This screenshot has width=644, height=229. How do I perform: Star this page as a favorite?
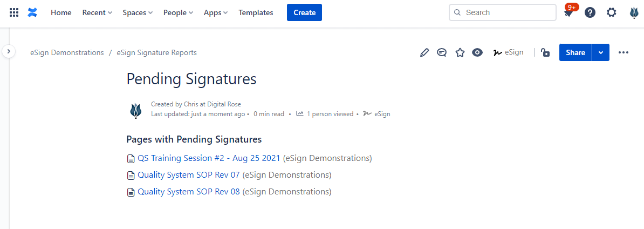[x=460, y=52]
